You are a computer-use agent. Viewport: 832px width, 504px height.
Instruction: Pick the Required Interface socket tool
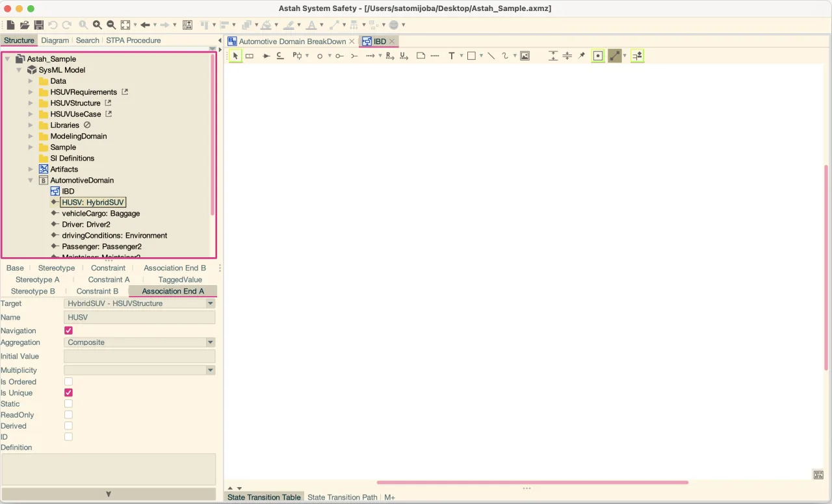[x=354, y=56]
